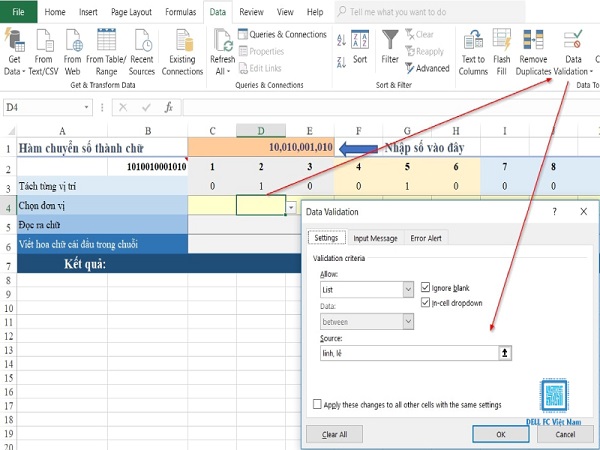600x450 pixels.
Task: Open the Help ribbon tab
Action: [x=315, y=12]
